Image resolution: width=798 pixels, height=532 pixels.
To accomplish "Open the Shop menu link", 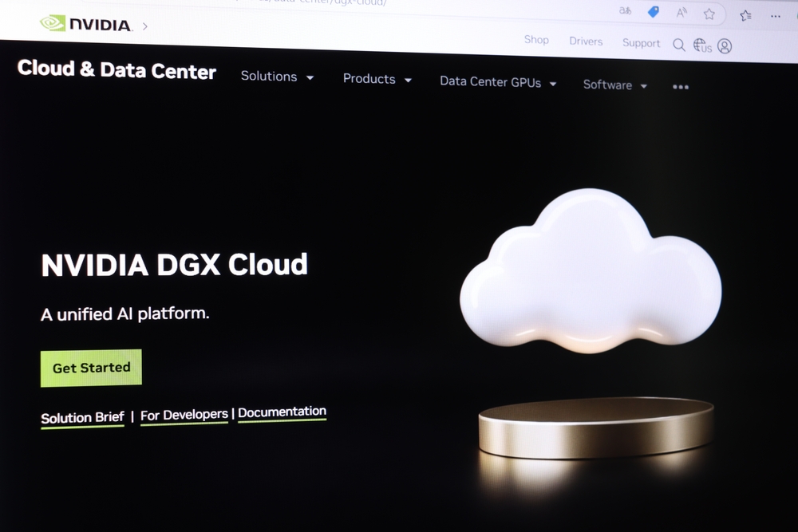I will pos(536,40).
